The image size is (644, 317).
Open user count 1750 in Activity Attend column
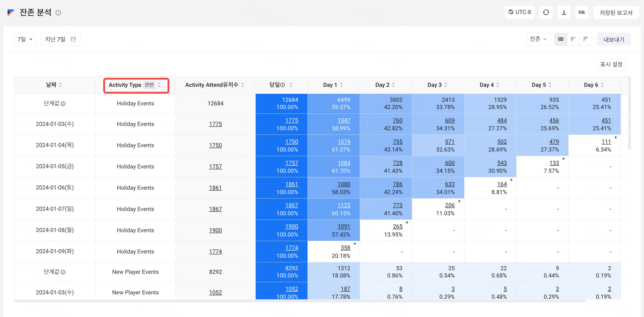pos(215,145)
